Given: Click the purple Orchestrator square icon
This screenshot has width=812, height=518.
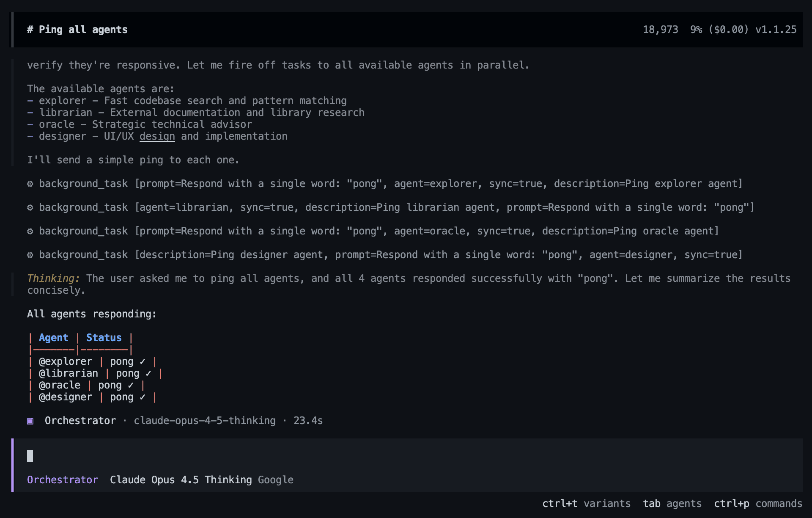Looking at the screenshot, I should pyautogui.click(x=30, y=421).
